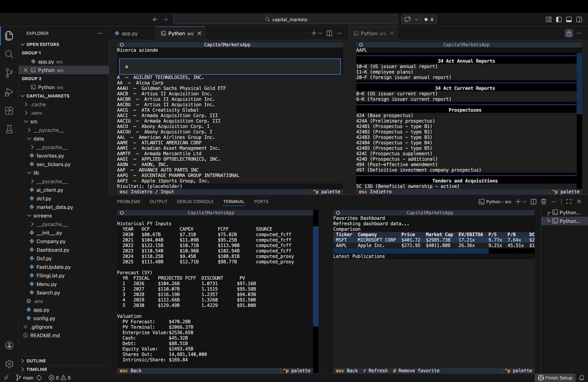This screenshot has height=382, width=588.
Task: Open the dropdown beside the chat icon
Action: click(416, 19)
